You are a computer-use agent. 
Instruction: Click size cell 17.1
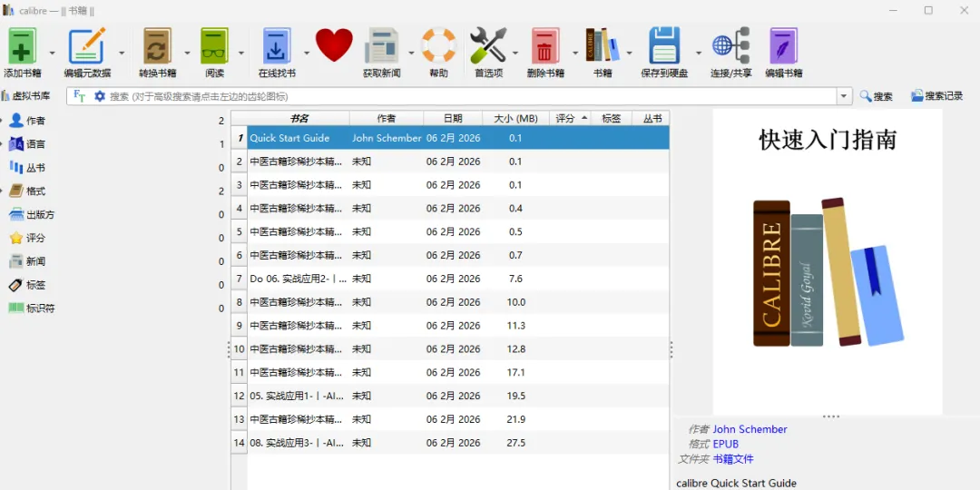tap(515, 373)
